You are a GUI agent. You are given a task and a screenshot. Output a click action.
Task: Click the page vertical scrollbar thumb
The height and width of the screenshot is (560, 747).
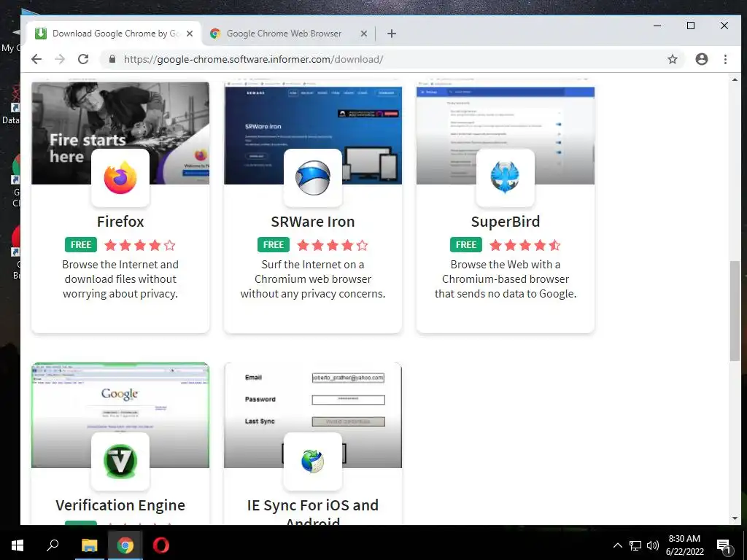pyautogui.click(x=735, y=311)
